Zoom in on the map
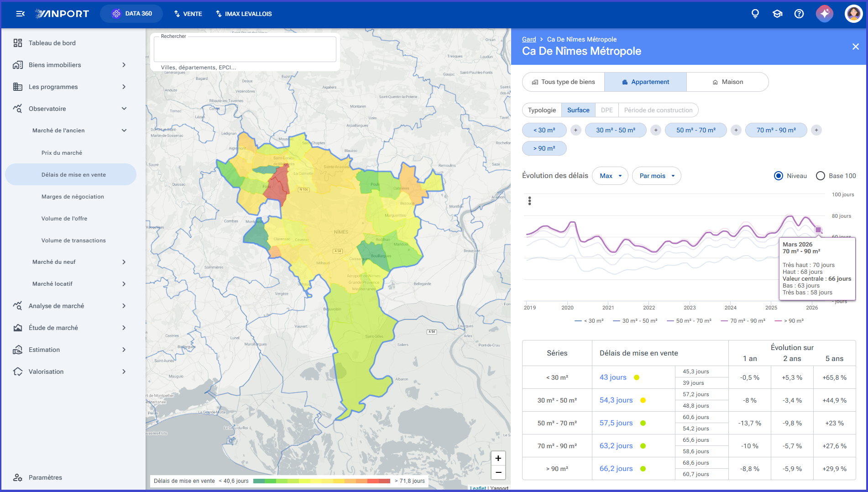The width and height of the screenshot is (868, 492). click(x=498, y=458)
